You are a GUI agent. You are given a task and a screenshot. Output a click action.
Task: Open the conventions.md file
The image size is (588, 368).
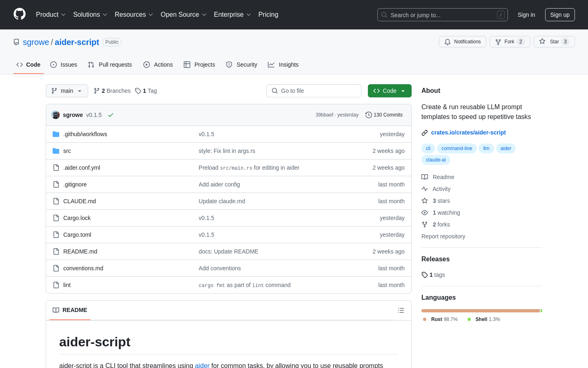[83, 268]
